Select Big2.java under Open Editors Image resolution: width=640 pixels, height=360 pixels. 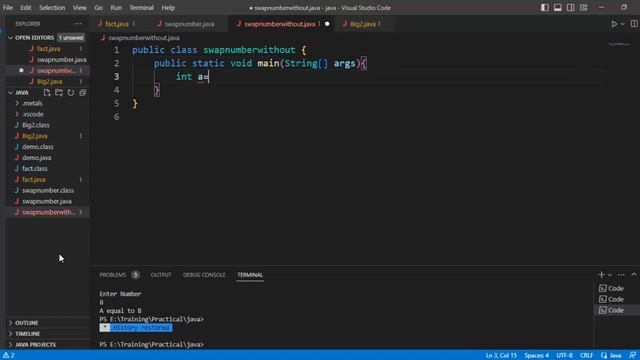tap(50, 82)
